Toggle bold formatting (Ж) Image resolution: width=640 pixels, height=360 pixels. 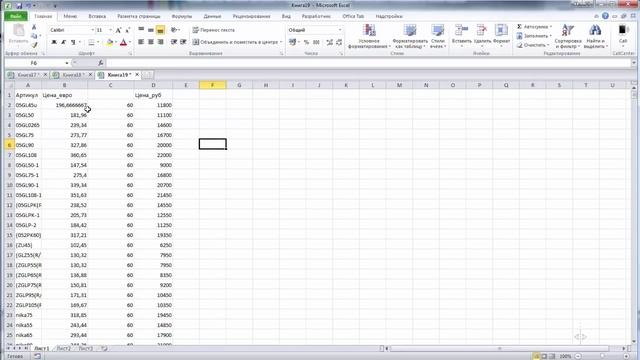click(x=54, y=42)
